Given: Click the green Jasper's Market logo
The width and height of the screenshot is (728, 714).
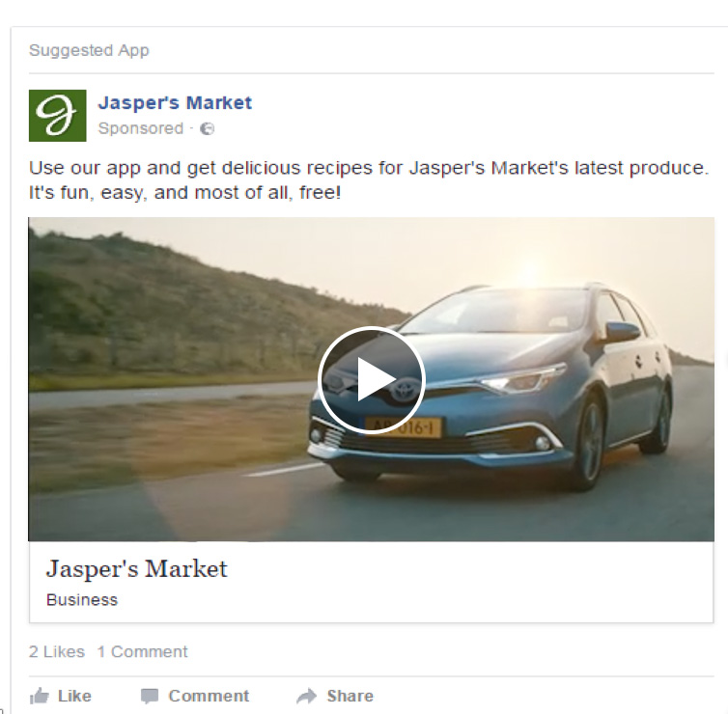Looking at the screenshot, I should click(x=58, y=116).
